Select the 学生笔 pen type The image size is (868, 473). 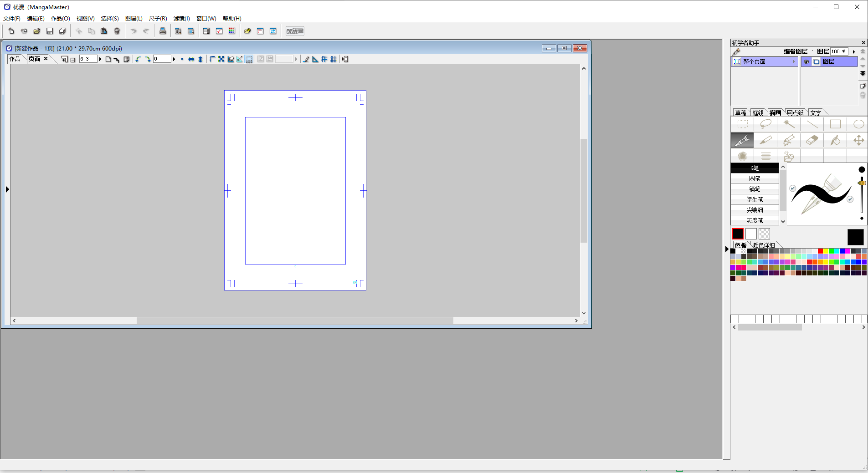755,199
